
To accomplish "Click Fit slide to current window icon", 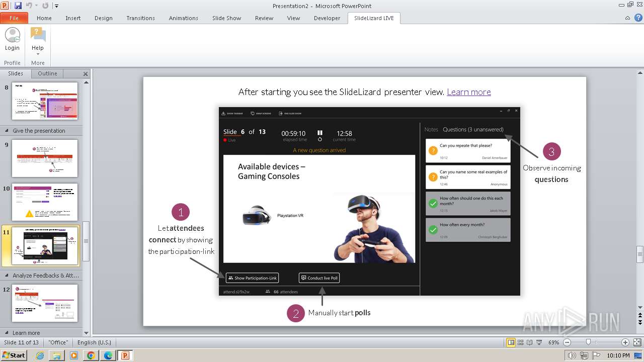I will [x=636, y=342].
